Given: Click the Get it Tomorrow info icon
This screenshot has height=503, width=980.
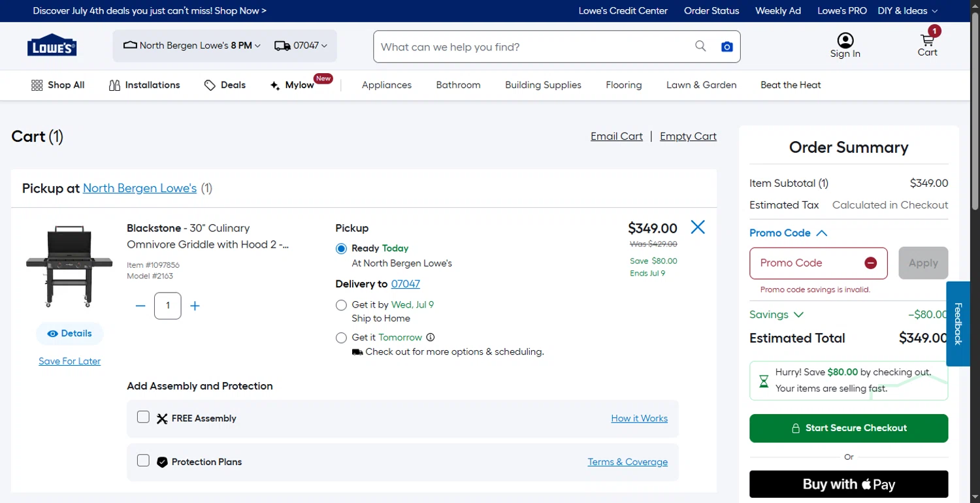Looking at the screenshot, I should (431, 337).
